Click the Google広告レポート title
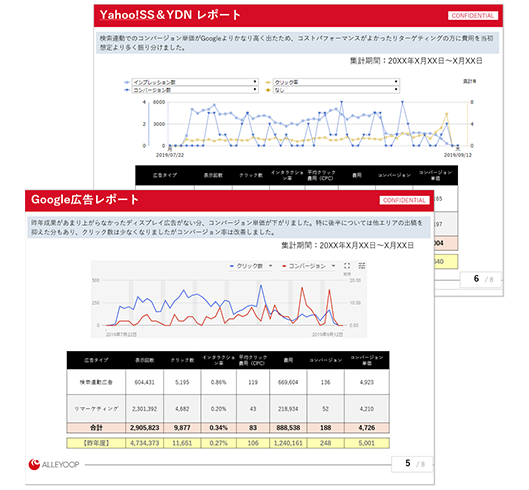The height and width of the screenshot is (490, 529). click(85, 200)
